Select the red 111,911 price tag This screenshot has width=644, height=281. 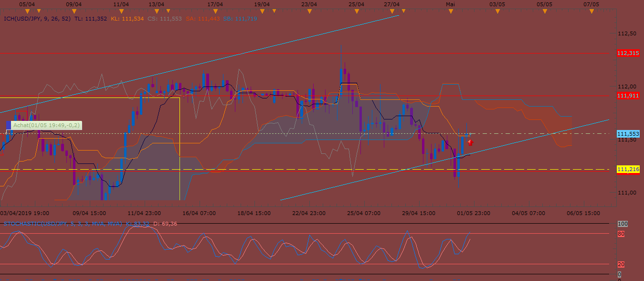(628, 96)
